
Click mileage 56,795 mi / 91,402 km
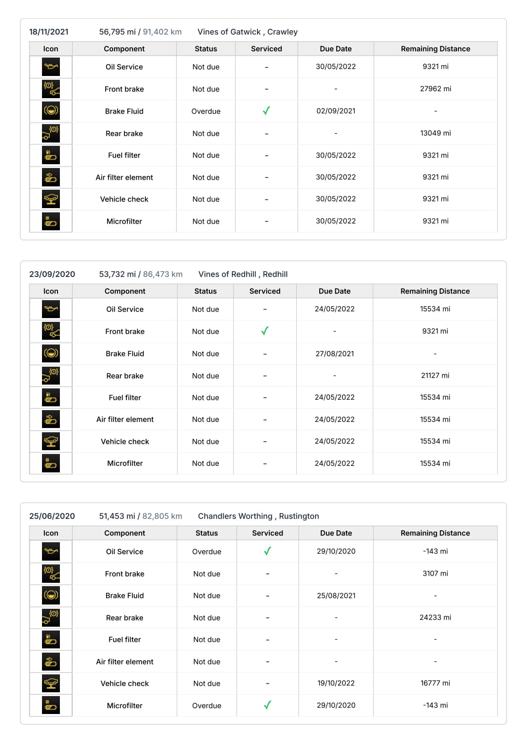pos(140,32)
